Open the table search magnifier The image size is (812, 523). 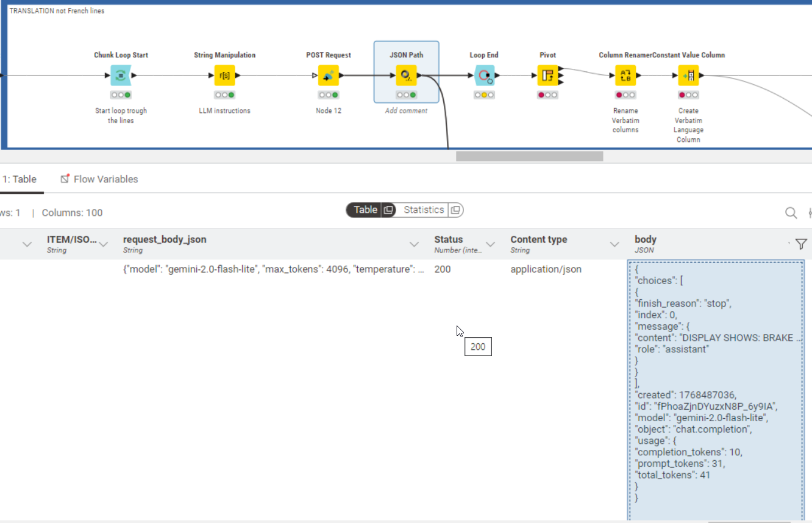[791, 213]
